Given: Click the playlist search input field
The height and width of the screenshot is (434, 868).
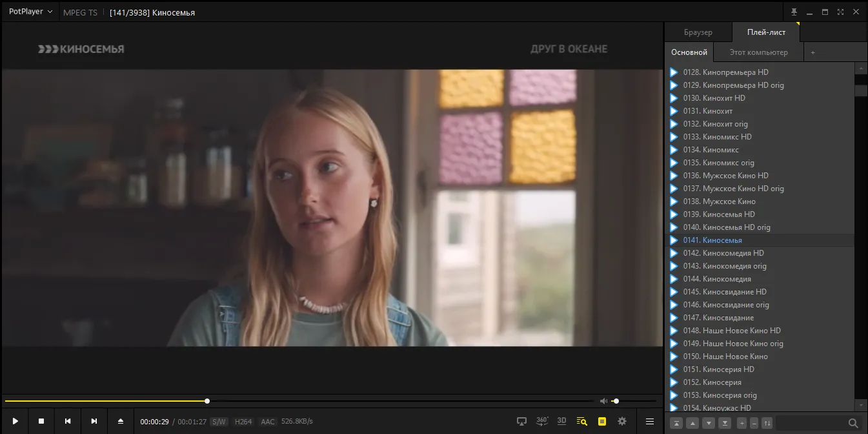Looking at the screenshot, I should click(x=811, y=424).
